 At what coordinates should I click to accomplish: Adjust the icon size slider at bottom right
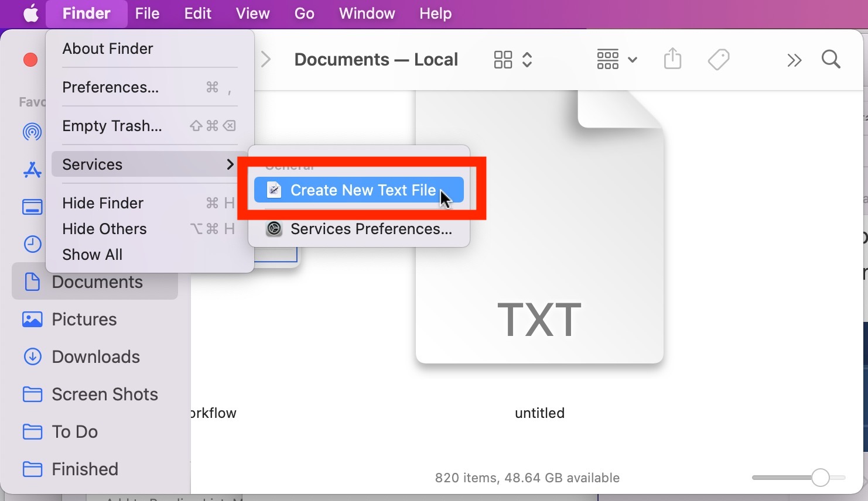820,478
